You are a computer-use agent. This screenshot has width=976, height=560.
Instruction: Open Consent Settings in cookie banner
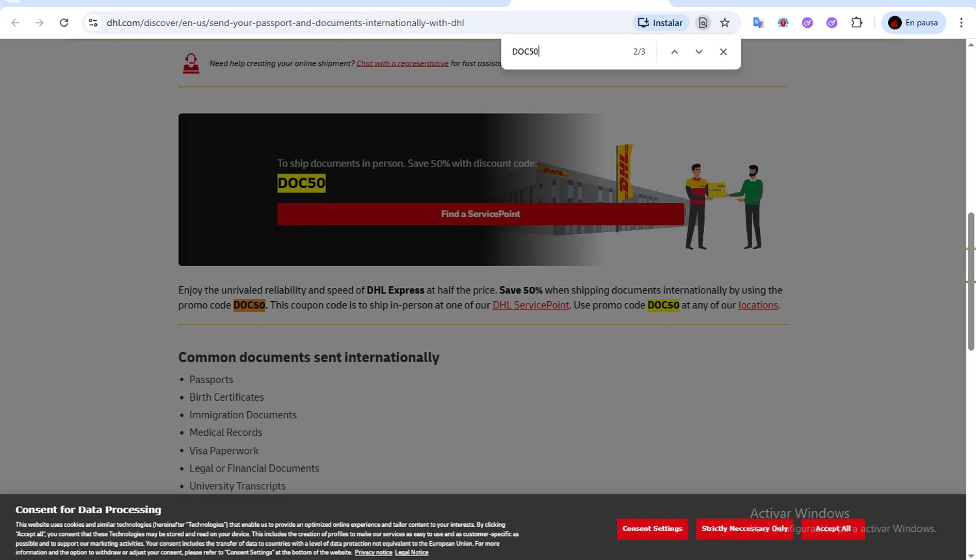coord(652,529)
